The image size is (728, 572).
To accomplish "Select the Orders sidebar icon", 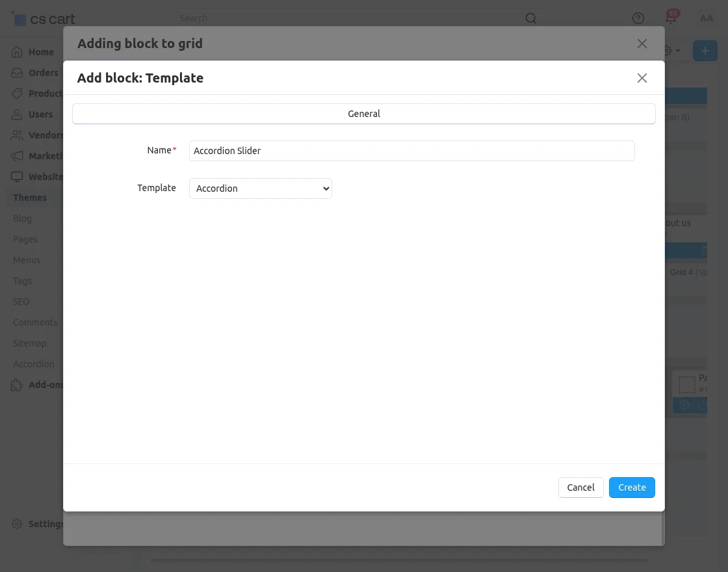I will click(x=17, y=72).
